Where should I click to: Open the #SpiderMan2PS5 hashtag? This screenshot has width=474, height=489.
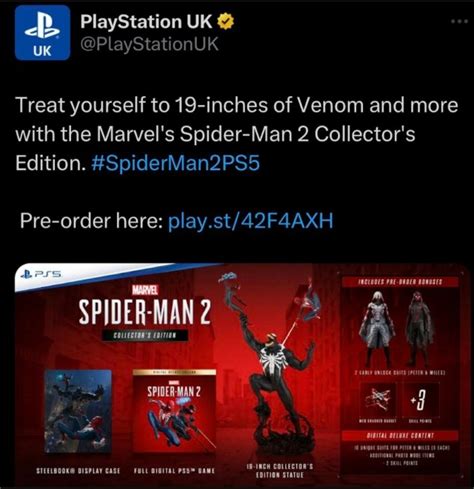(x=175, y=163)
